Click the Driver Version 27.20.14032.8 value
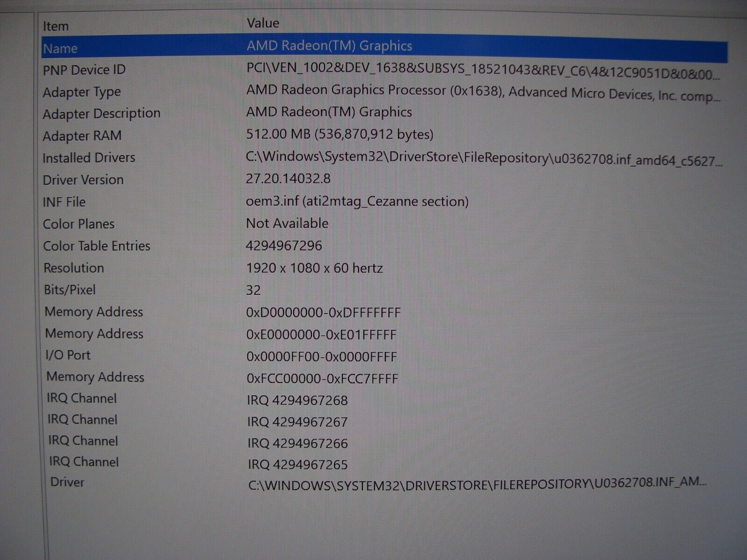 coord(288,179)
